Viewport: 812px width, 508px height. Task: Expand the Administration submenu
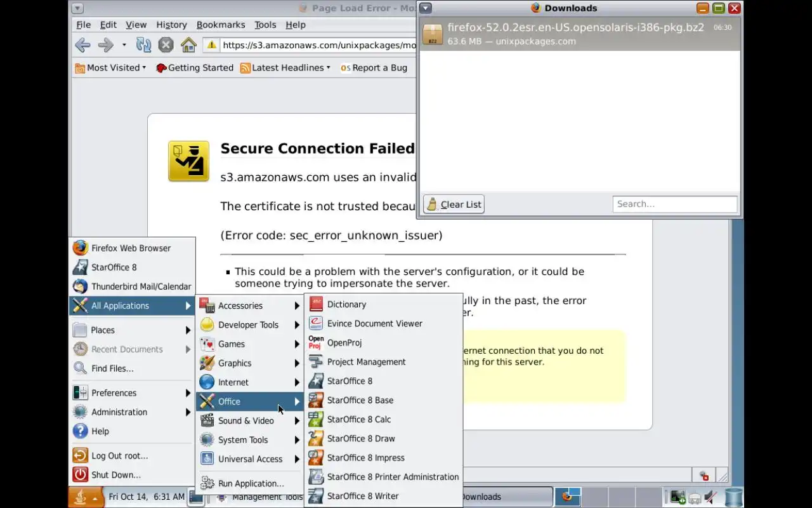(132, 412)
